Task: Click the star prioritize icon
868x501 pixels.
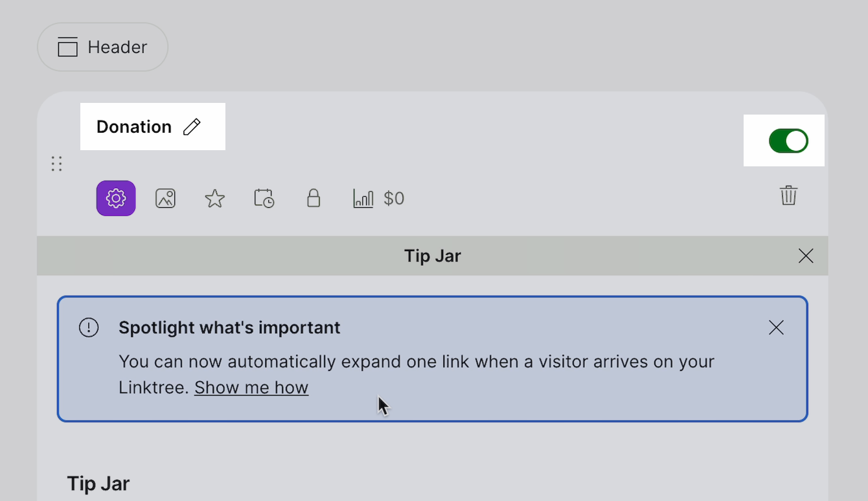Action: (214, 198)
